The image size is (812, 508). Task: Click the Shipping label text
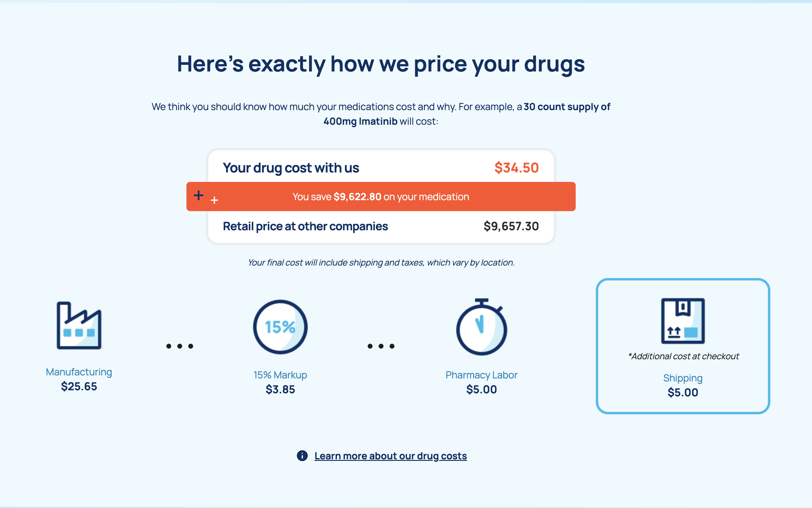[x=683, y=378]
